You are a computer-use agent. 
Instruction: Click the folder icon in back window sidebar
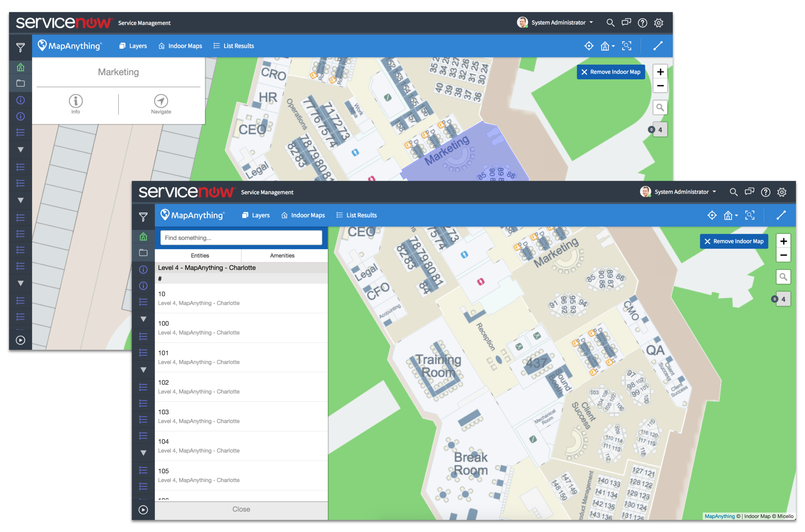point(20,83)
